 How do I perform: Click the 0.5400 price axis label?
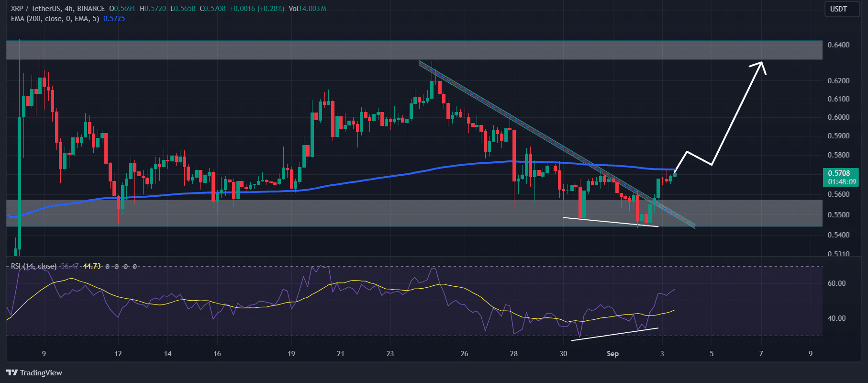839,235
